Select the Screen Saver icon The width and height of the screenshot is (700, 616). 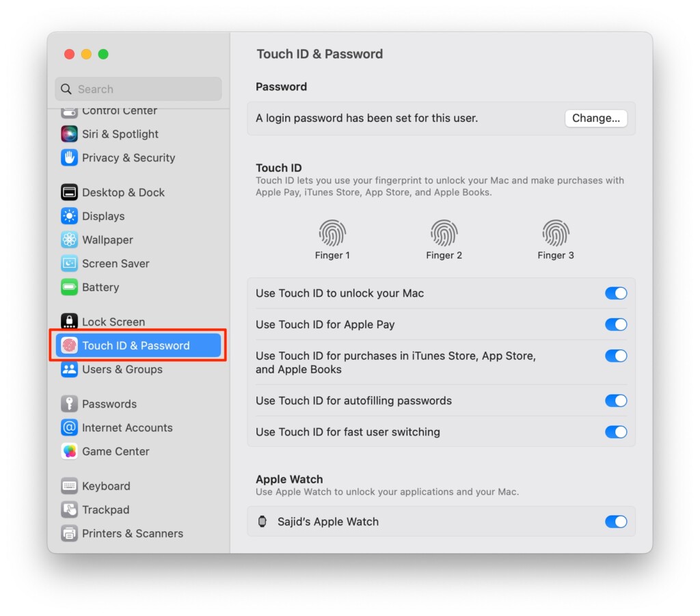click(x=69, y=263)
